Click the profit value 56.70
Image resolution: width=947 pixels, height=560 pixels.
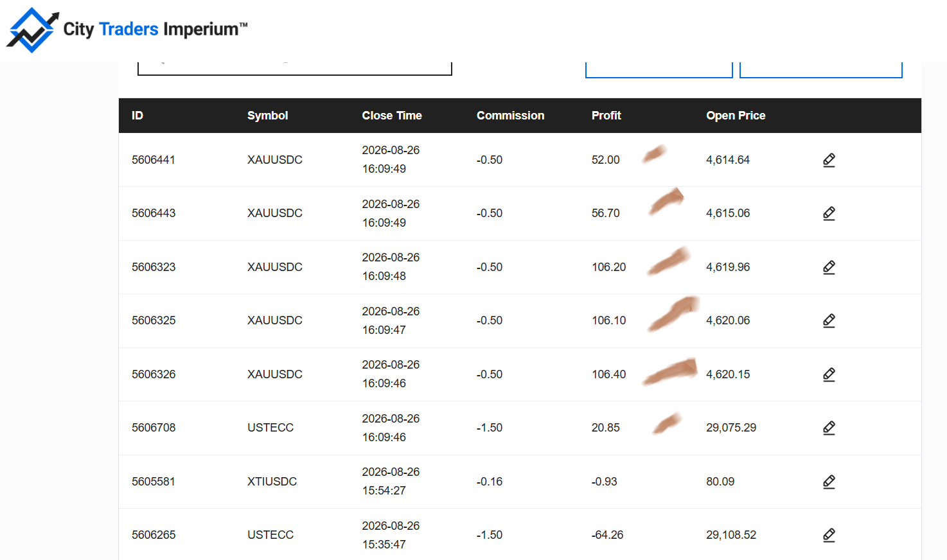pyautogui.click(x=606, y=213)
